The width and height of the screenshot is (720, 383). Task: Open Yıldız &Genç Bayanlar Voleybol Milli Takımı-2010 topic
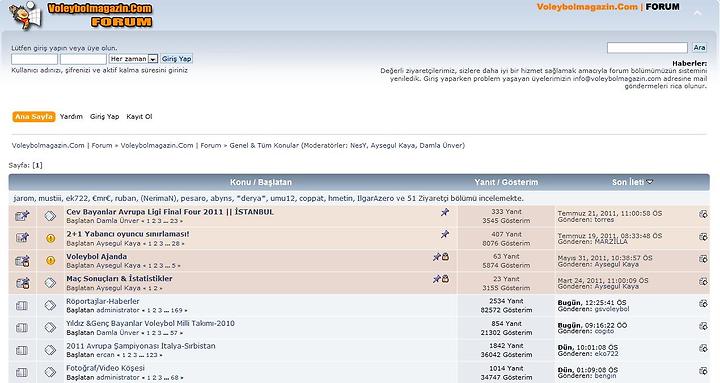pos(150,323)
